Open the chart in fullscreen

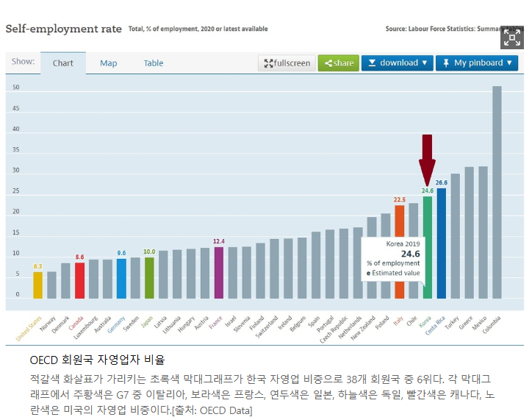(287, 63)
